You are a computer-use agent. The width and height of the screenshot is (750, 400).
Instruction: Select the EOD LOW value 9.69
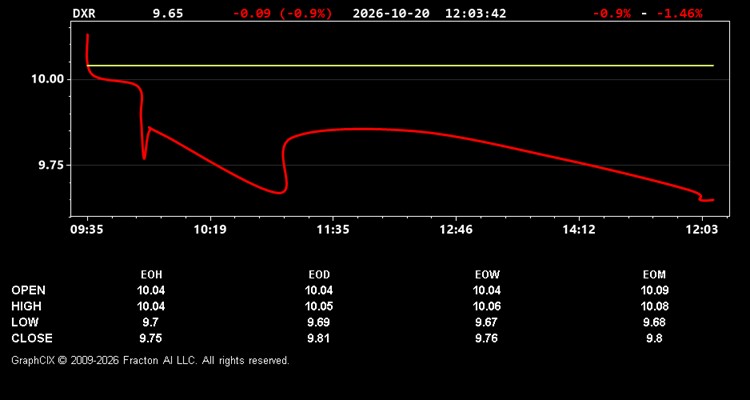coord(319,322)
